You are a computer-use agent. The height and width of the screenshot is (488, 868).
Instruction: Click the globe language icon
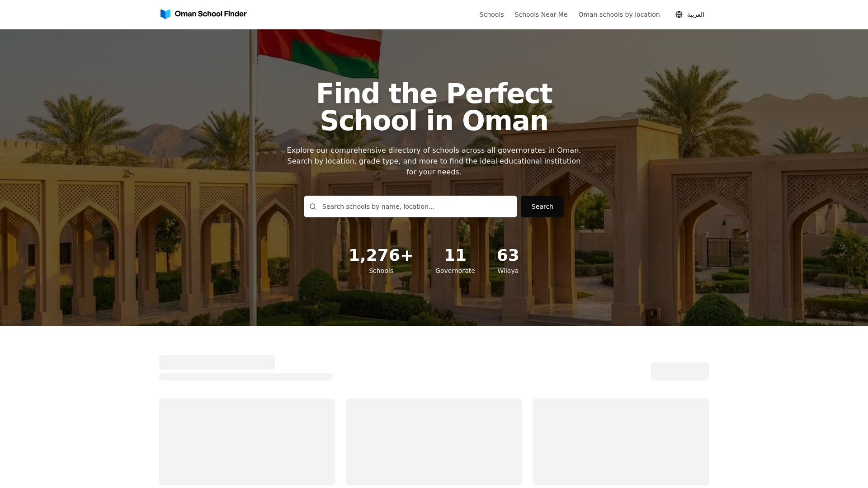[679, 14]
